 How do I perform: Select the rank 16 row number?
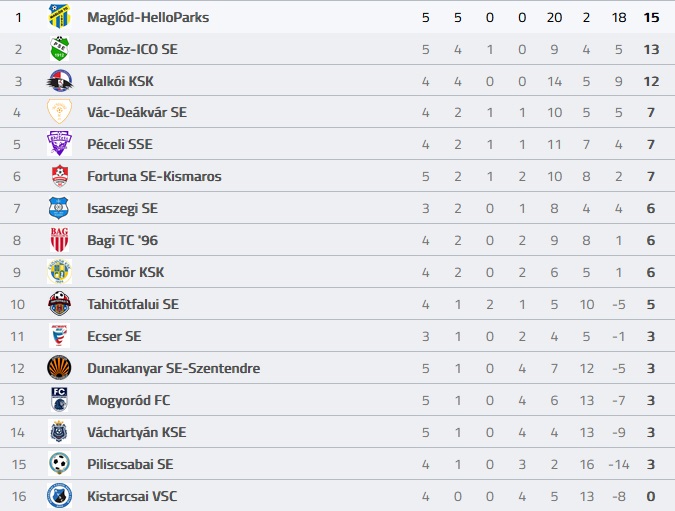click(19, 496)
